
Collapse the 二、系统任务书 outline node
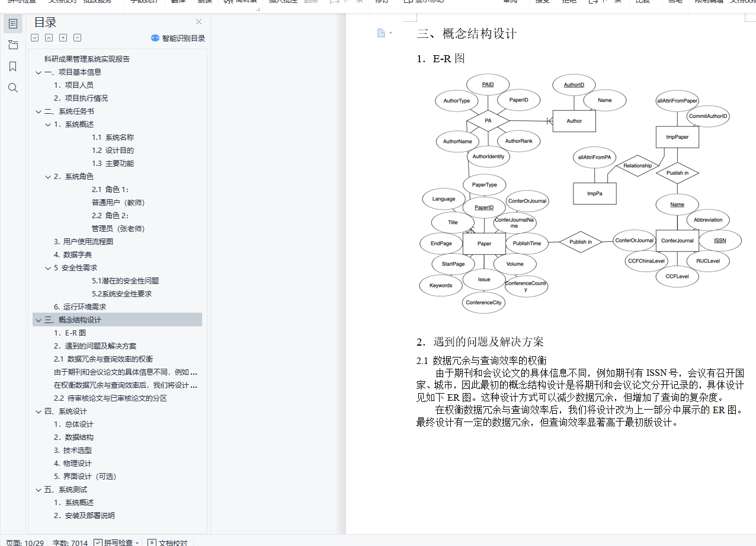(39, 111)
